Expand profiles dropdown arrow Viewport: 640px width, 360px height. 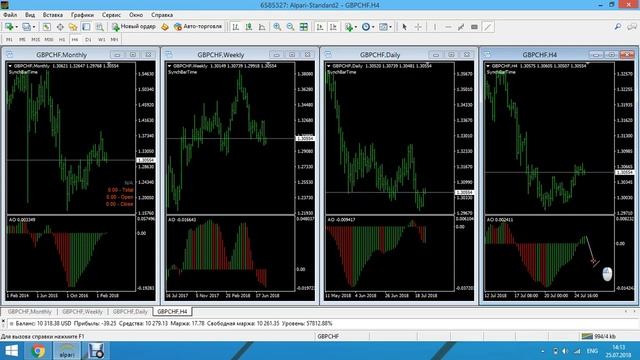pyautogui.click(x=34, y=27)
